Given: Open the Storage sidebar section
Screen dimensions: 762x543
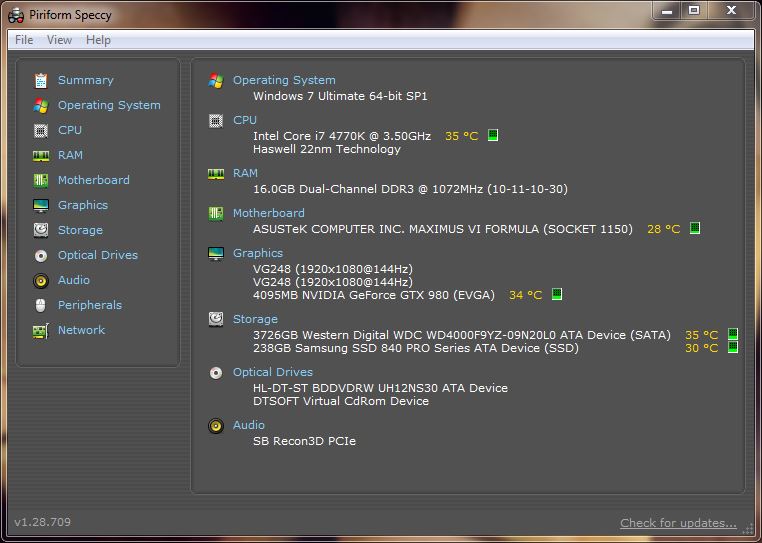Looking at the screenshot, I should tap(80, 230).
